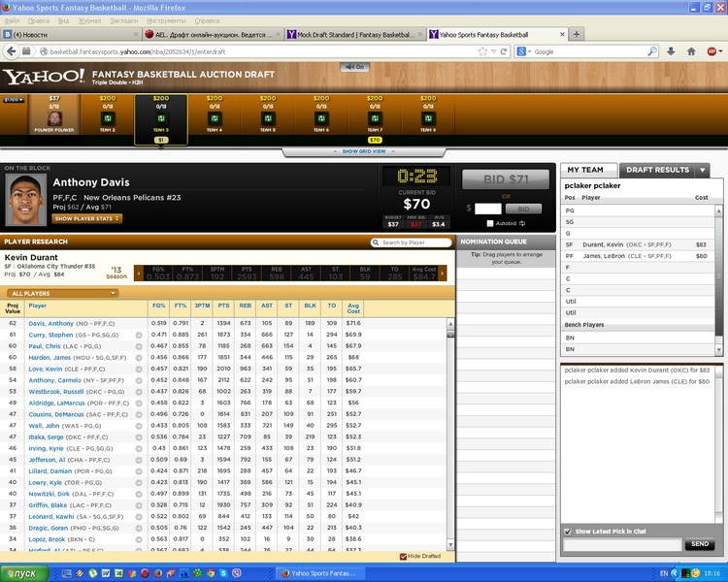Click Team 5 autodraft icon

(x=268, y=118)
